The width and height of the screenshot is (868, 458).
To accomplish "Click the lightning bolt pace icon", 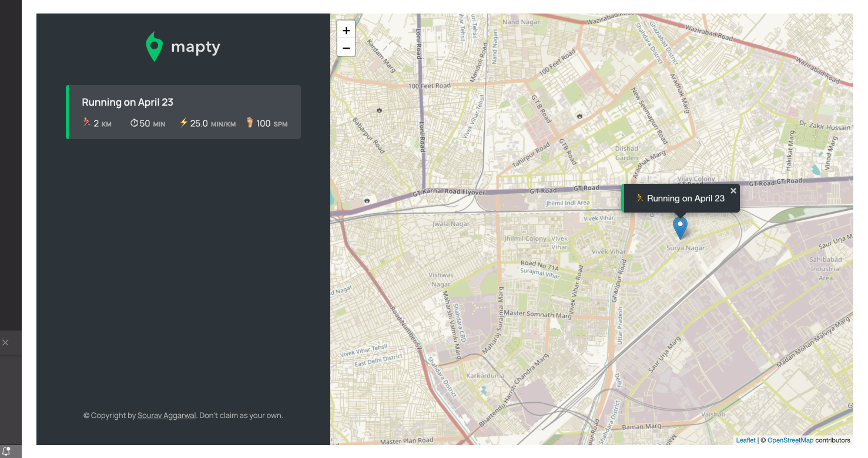I will click(183, 123).
